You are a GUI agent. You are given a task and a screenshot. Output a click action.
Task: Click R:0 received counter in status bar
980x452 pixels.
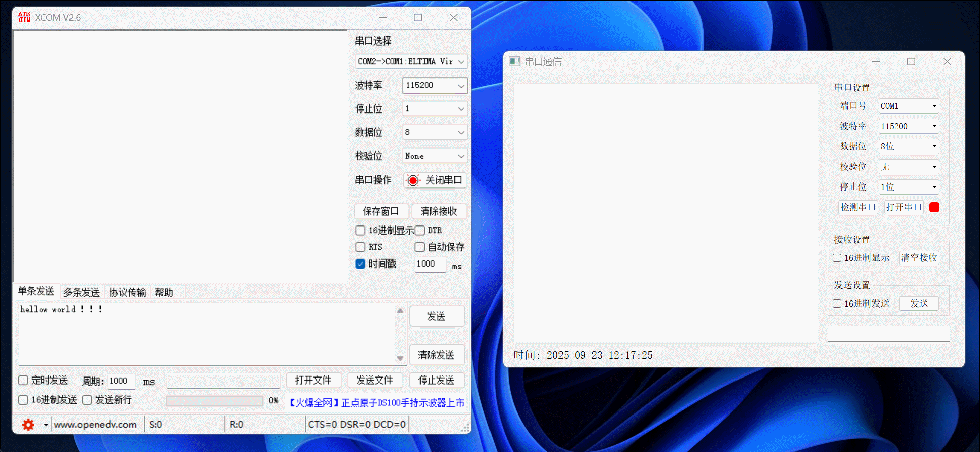[236, 425]
